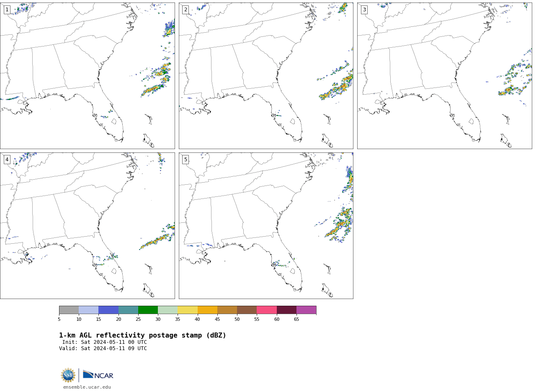Open ensemble member 1 map panel
The height and width of the screenshot is (392, 536).
pos(87,76)
